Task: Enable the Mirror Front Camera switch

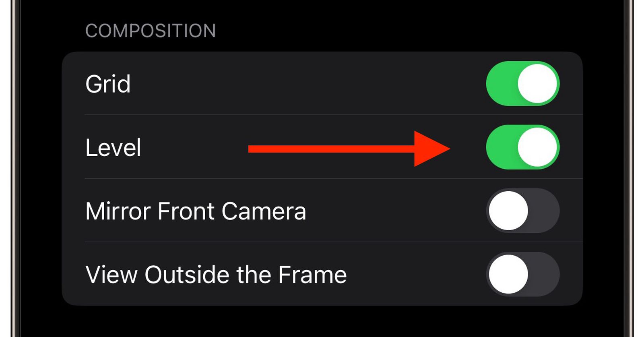Action: pos(522,211)
